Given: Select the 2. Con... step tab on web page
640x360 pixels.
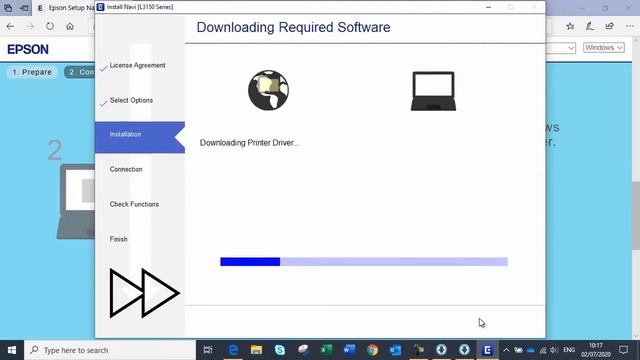Looking at the screenshot, I should (x=80, y=72).
